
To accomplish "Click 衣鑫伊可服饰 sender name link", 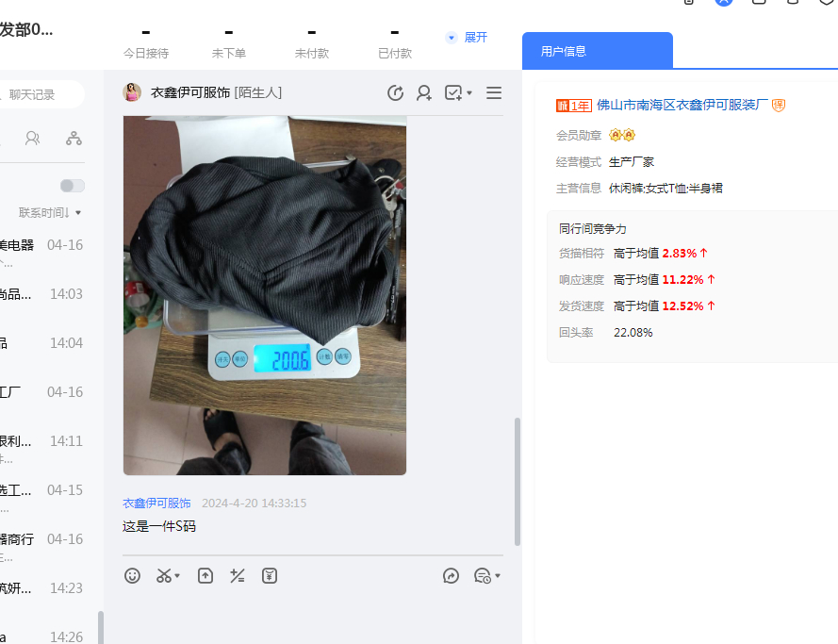I will pos(156,503).
